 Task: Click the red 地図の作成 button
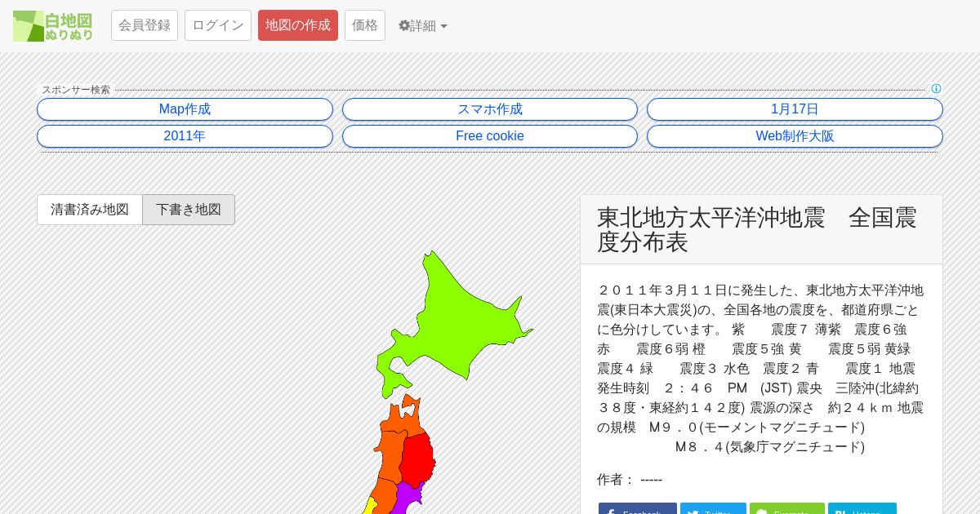coord(298,25)
